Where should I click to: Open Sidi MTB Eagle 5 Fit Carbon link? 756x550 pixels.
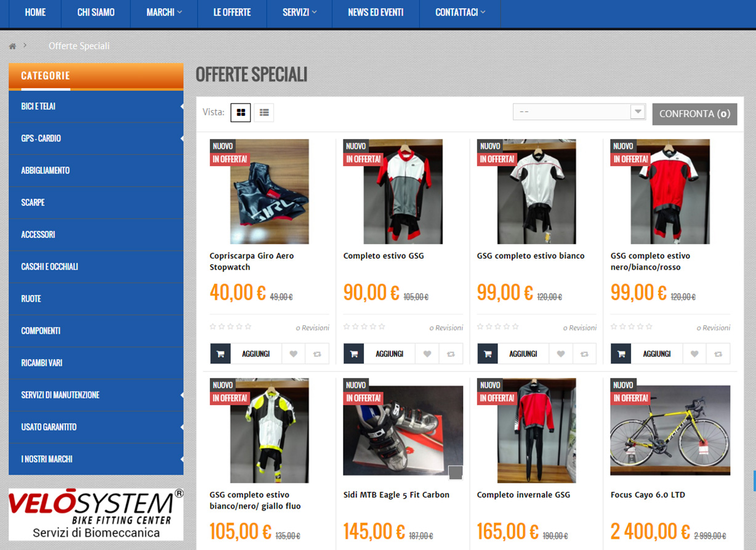click(x=396, y=495)
